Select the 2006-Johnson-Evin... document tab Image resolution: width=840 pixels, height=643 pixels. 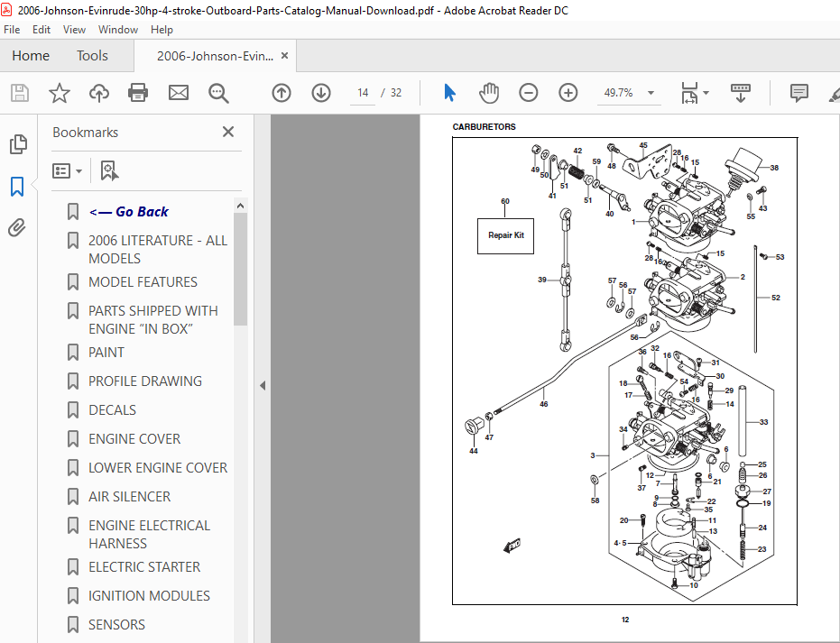[215, 56]
